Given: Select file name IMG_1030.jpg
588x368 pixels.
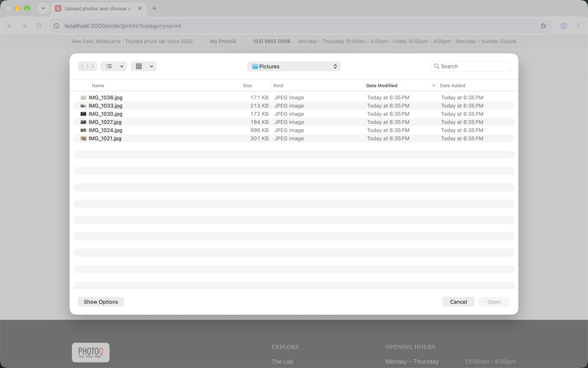Looking at the screenshot, I should [x=106, y=114].
